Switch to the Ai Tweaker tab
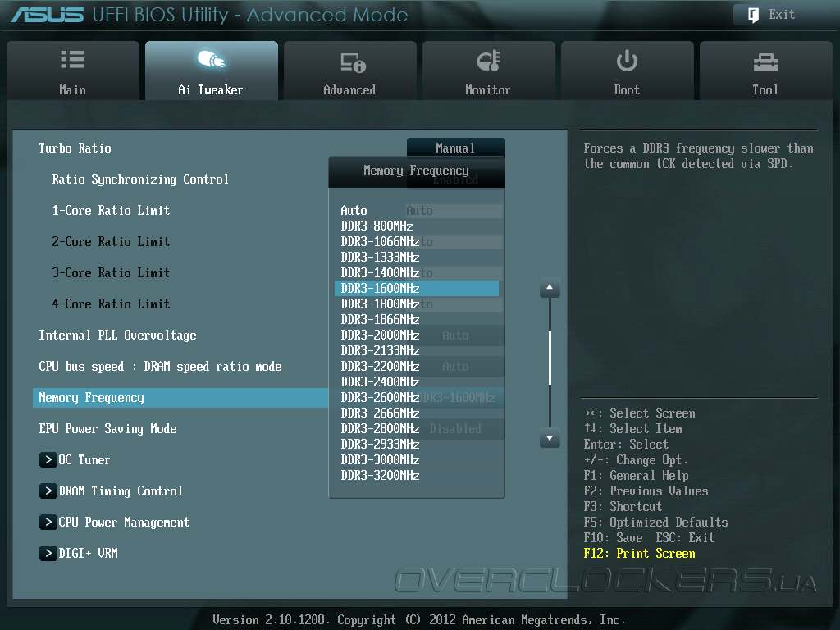This screenshot has width=840, height=630. (x=212, y=71)
